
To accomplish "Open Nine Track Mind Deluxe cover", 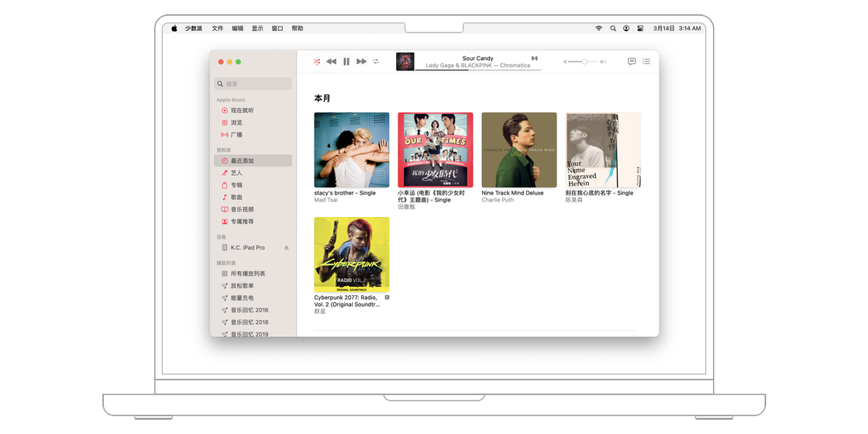I will click(x=519, y=150).
